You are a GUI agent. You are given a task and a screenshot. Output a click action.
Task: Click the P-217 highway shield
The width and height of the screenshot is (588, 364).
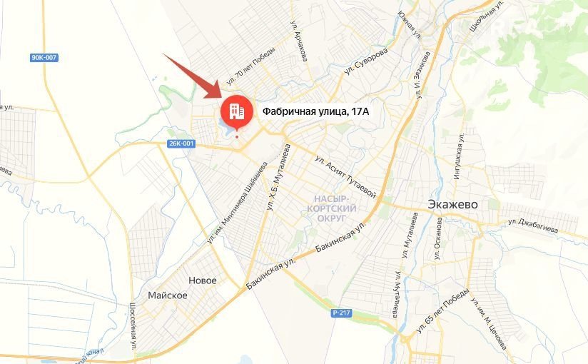(x=342, y=313)
